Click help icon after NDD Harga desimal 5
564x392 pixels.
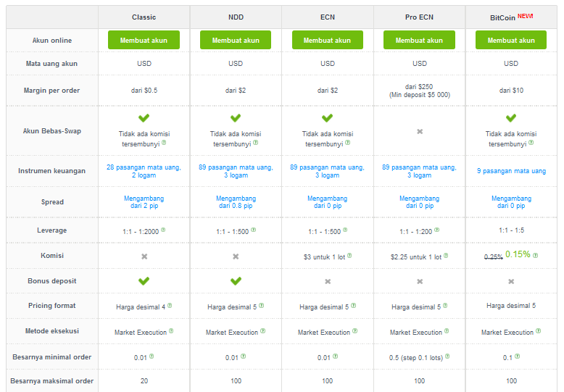pyautogui.click(x=262, y=306)
